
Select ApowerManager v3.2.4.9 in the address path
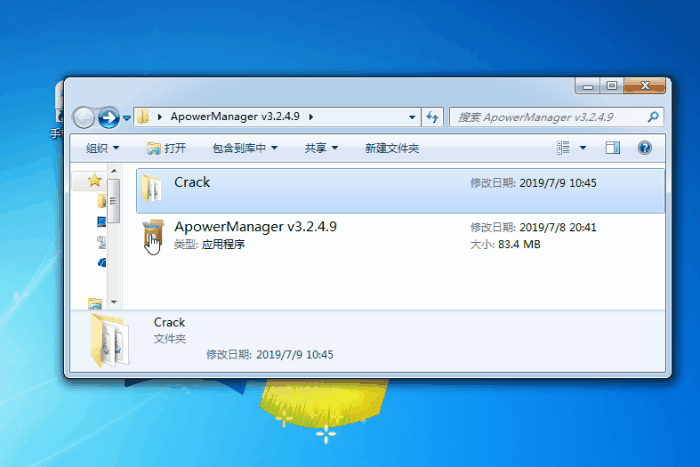(x=235, y=117)
